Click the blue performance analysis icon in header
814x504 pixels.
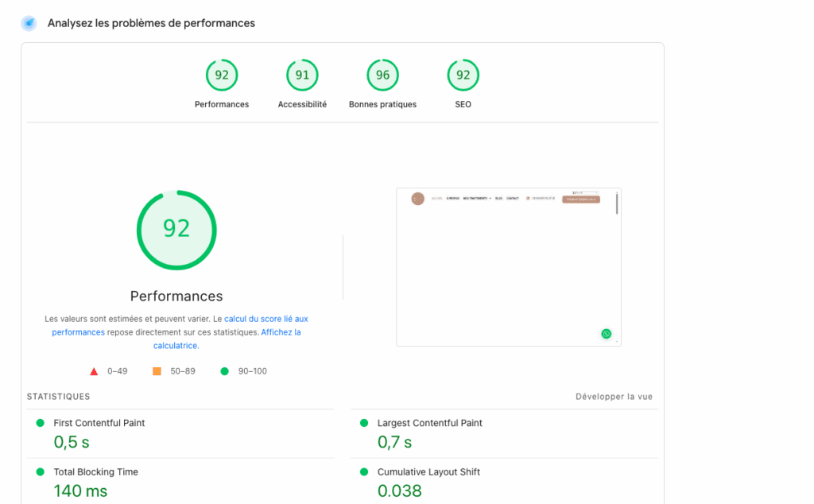[29, 23]
